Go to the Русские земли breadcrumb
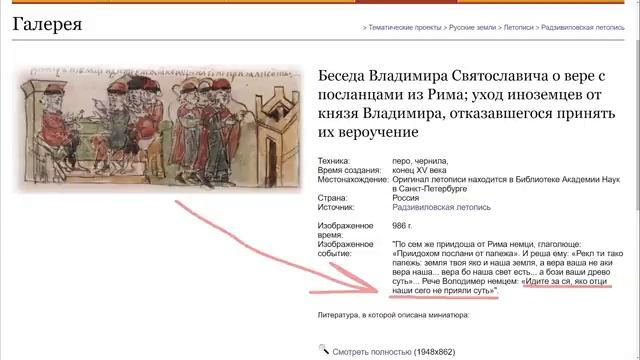 pos(472,28)
